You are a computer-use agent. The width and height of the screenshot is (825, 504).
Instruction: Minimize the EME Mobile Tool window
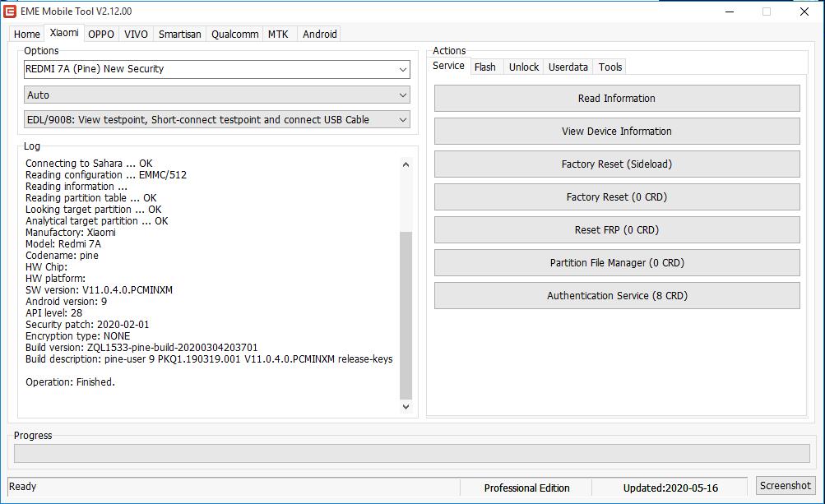coord(730,12)
